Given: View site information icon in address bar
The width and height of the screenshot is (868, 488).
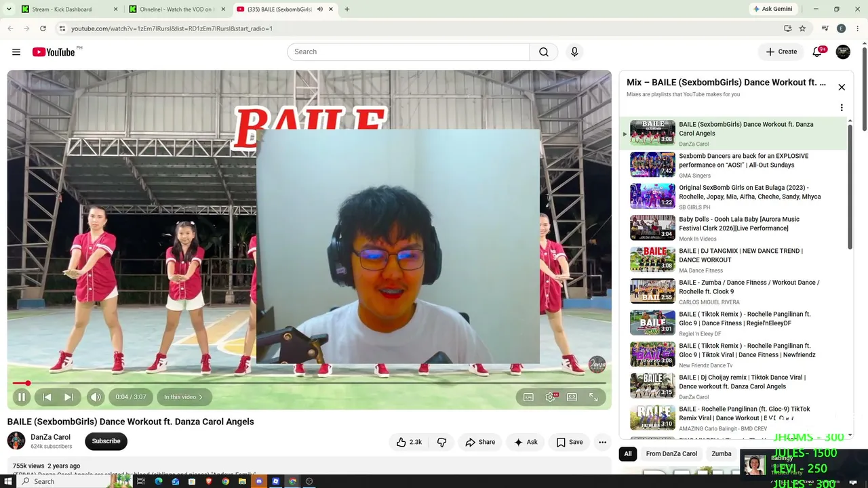Looking at the screenshot, I should [x=62, y=28].
